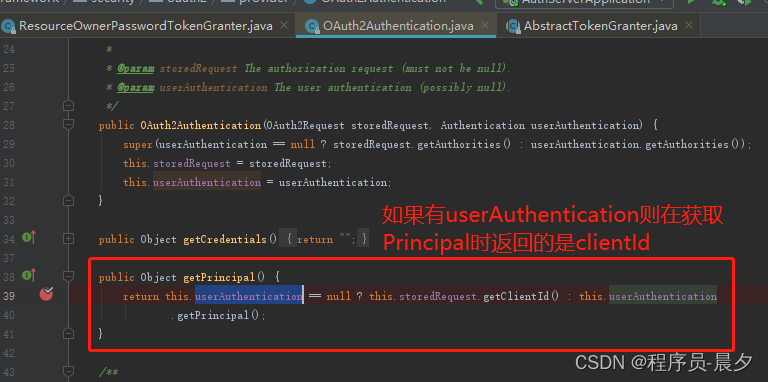Collapse the Javadoc starting on line 43
Screen dimensions: 768x382
(x=69, y=372)
